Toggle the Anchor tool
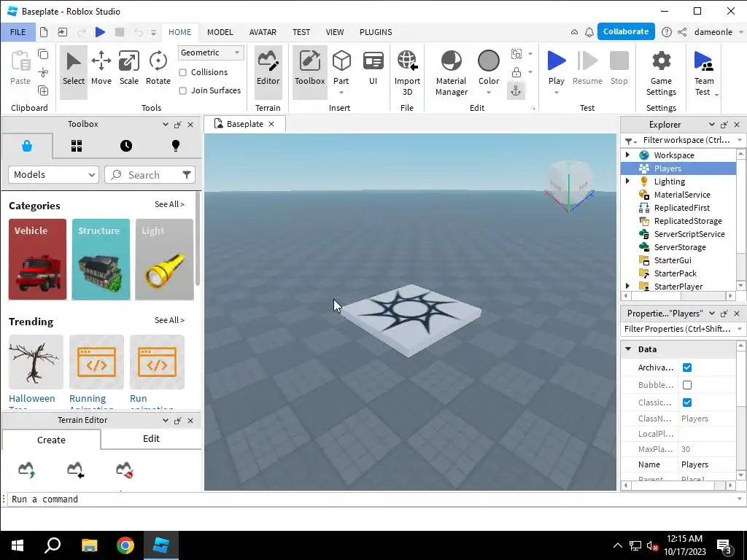The height and width of the screenshot is (560, 747). point(516,90)
